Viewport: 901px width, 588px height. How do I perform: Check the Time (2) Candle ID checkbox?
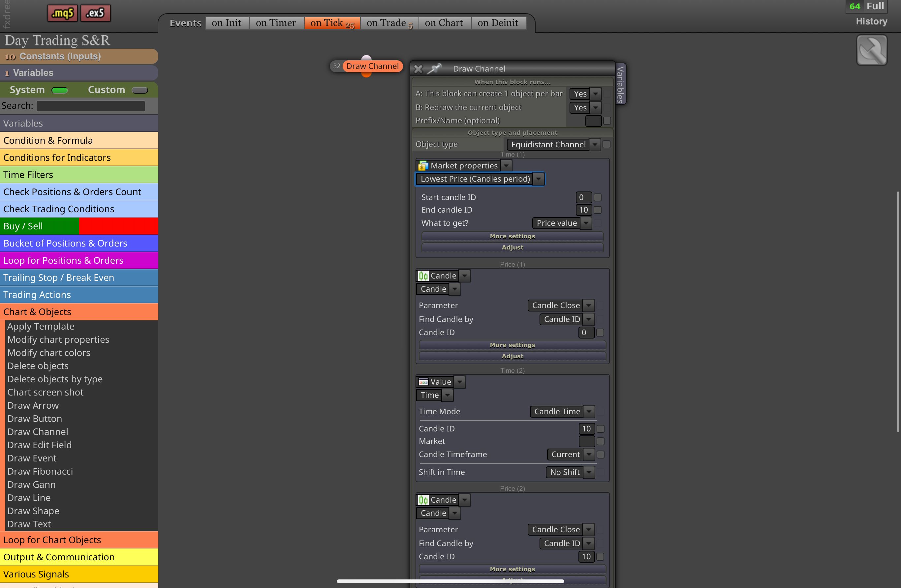pos(600,429)
